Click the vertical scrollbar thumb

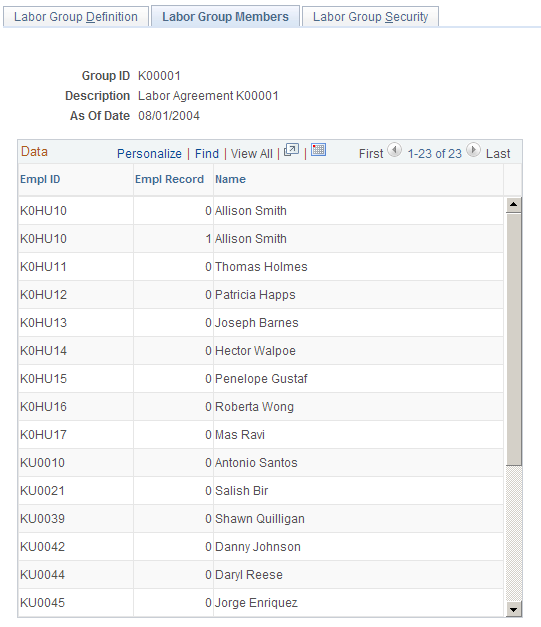tap(514, 339)
